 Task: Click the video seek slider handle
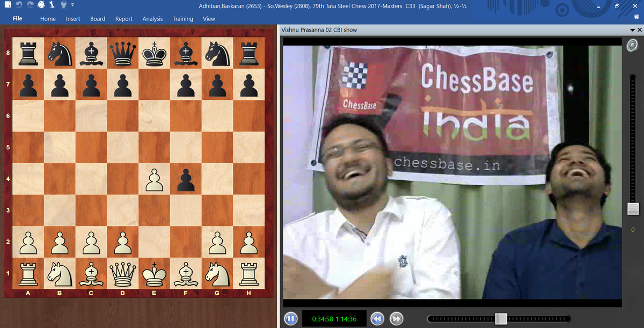pyautogui.click(x=501, y=319)
